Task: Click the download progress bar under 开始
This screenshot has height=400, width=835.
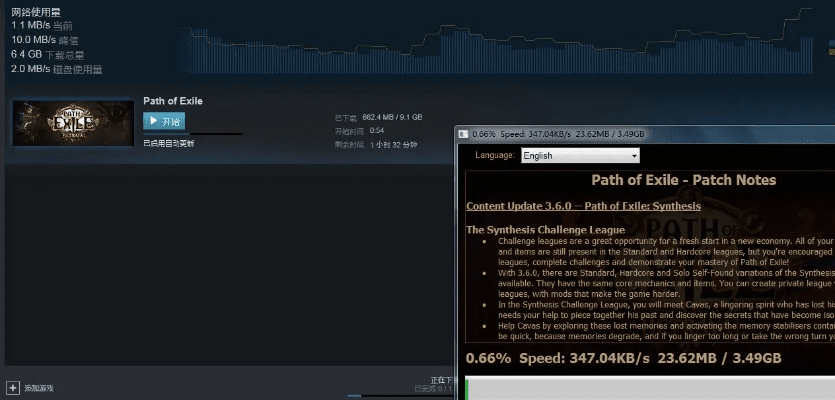Action: (193, 133)
